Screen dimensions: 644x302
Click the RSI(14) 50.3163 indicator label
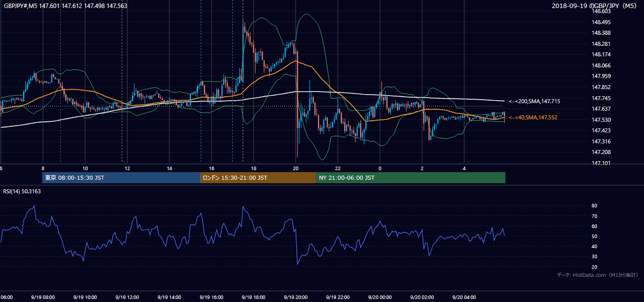point(22,191)
